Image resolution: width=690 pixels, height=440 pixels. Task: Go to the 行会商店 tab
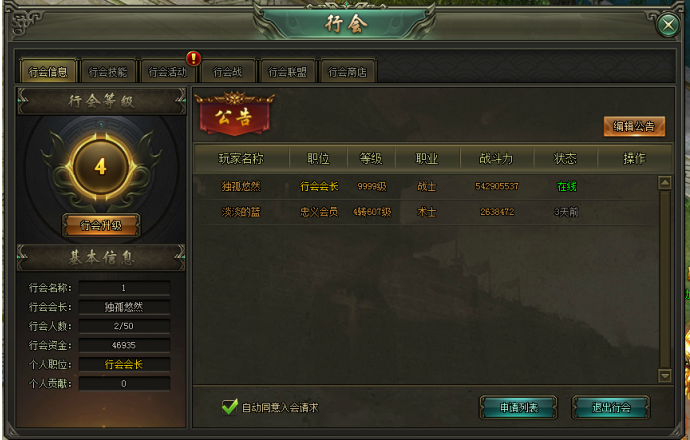[347, 71]
